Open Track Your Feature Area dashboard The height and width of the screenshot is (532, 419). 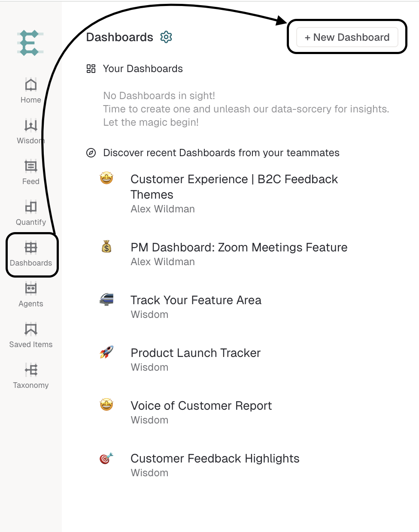pos(196,300)
